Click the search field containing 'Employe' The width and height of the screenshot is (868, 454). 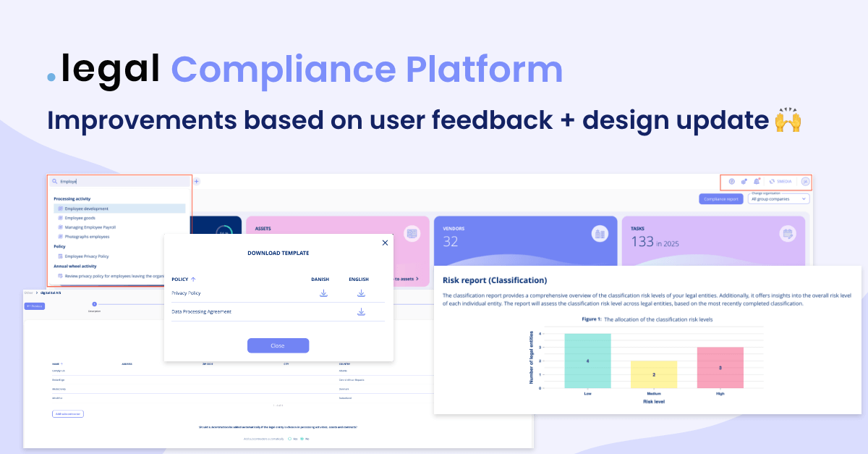pos(119,181)
